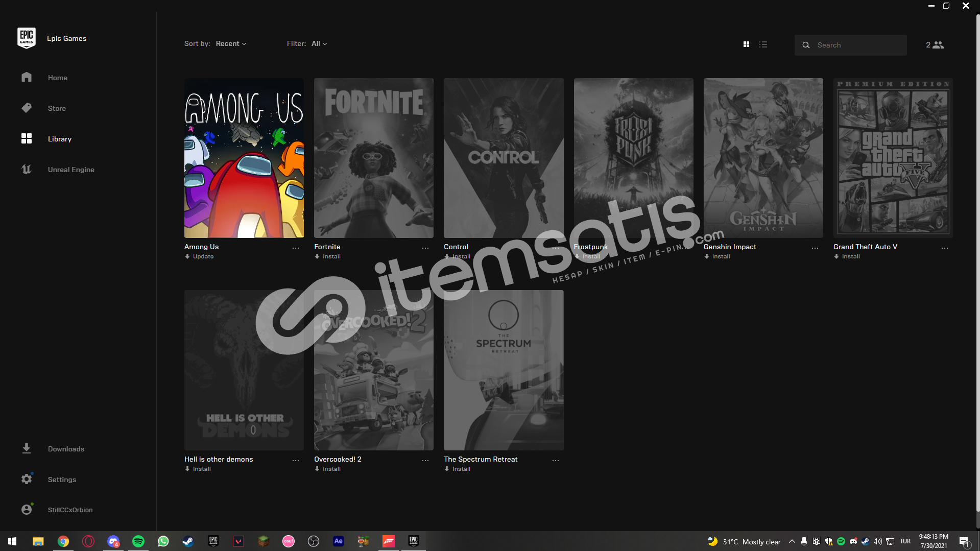Open the Fortnite three-dot menu
The height and width of the screenshot is (551, 980).
[425, 248]
